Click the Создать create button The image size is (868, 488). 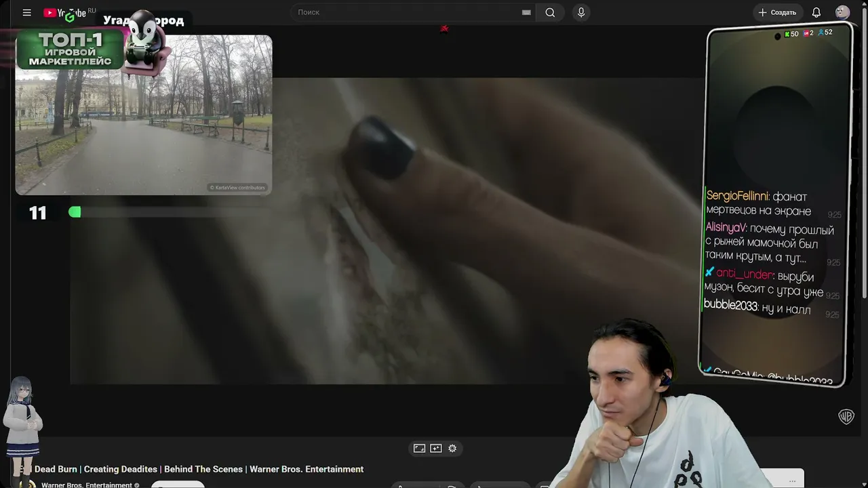point(777,12)
